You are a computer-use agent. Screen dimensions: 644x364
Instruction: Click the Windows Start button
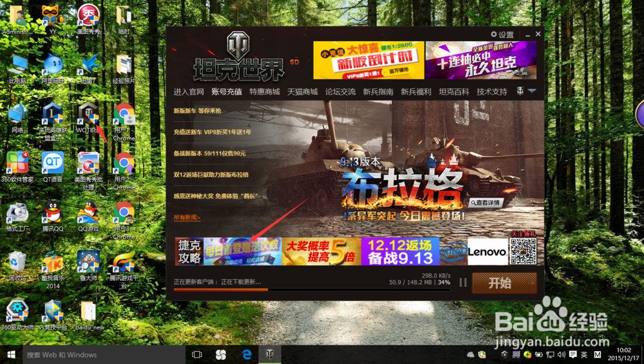click(x=11, y=354)
